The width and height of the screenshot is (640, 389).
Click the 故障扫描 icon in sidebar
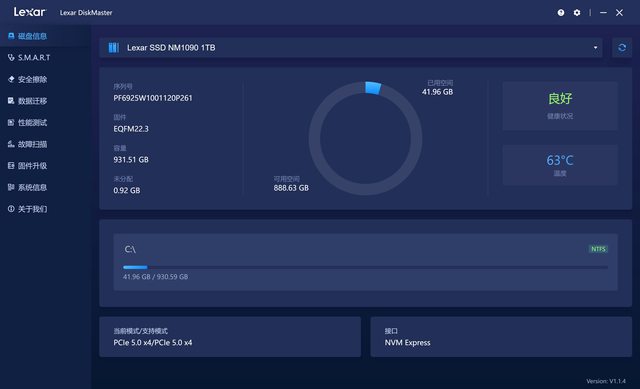(11, 144)
